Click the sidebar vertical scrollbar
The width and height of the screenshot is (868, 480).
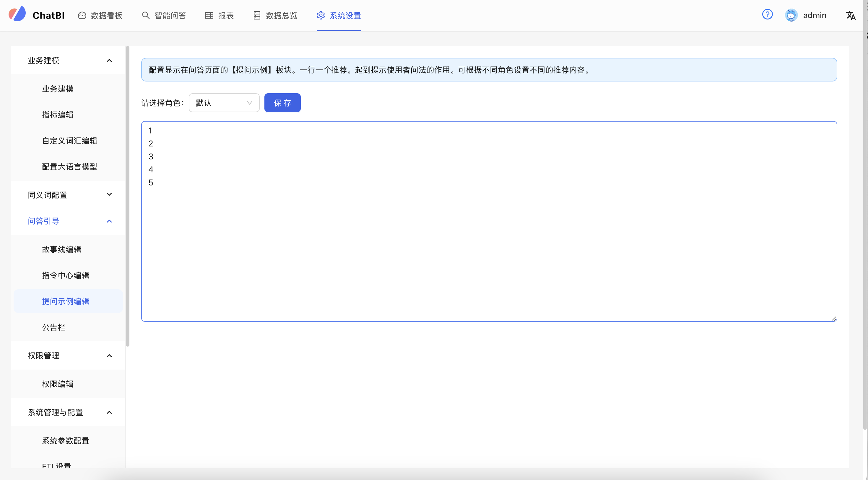click(127, 195)
